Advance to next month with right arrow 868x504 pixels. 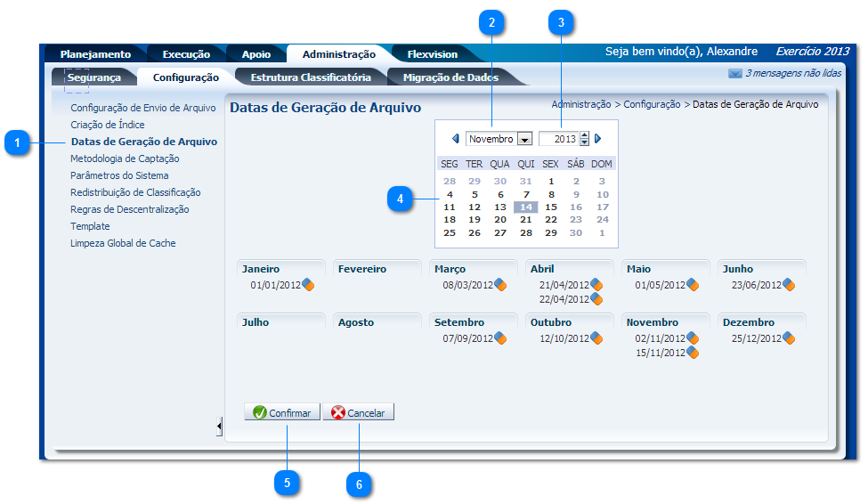coord(598,139)
